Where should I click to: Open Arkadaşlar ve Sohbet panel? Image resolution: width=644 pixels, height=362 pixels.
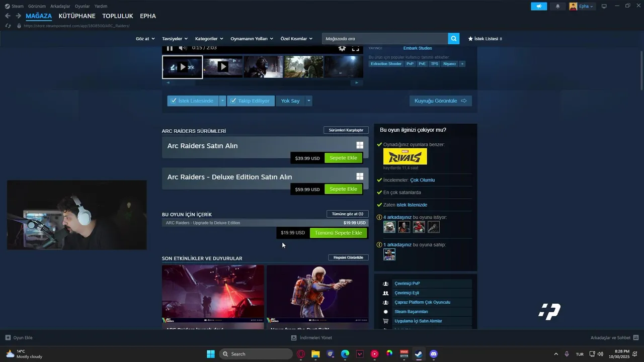(x=614, y=338)
